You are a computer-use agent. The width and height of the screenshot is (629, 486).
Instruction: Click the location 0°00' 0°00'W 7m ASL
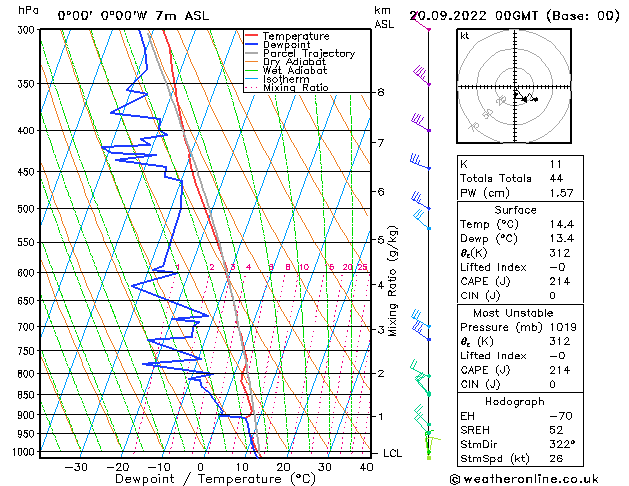coord(133,16)
